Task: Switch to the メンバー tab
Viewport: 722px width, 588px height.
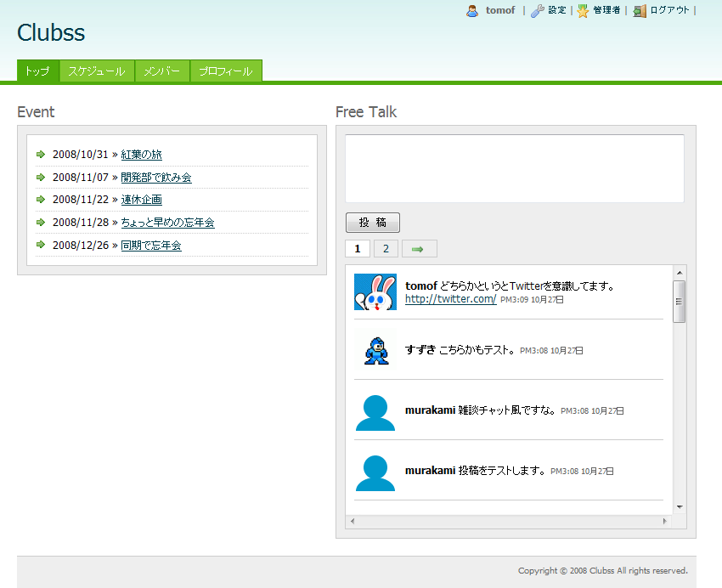Action: click(x=161, y=71)
